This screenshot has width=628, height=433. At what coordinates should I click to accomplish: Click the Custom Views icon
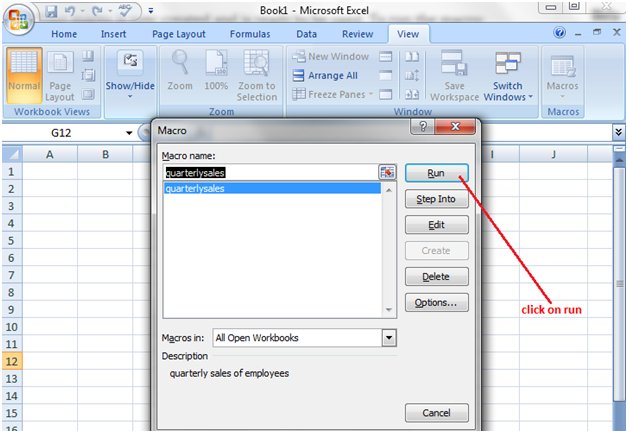[88, 75]
